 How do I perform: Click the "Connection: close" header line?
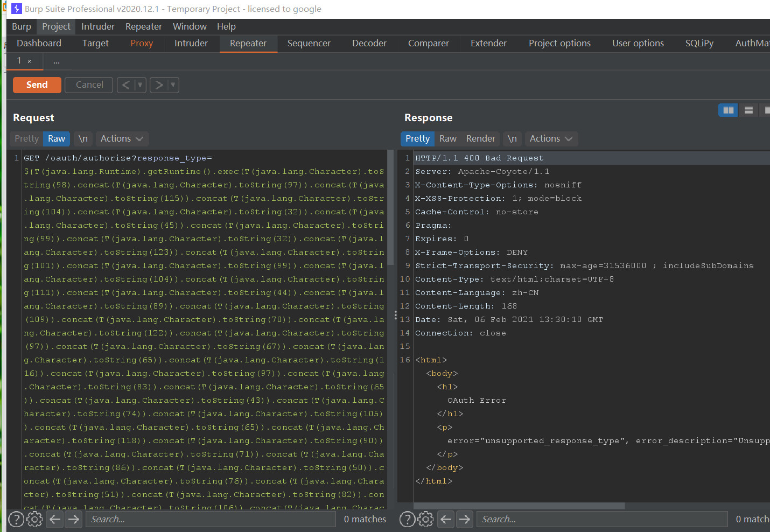pyautogui.click(x=460, y=333)
